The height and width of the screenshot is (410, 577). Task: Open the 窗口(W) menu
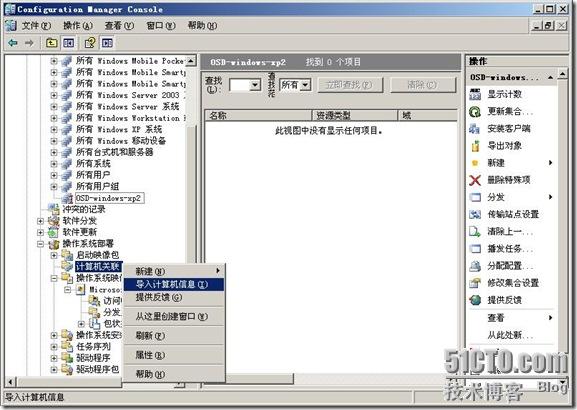(161, 25)
